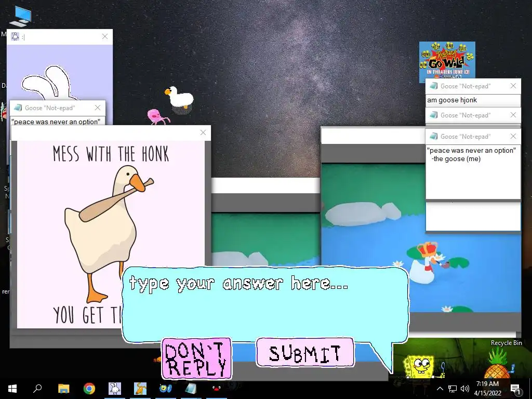Image resolution: width=532 pixels, height=399 pixels.
Task: Click the pink jellyfish on desktop
Action: click(x=157, y=116)
